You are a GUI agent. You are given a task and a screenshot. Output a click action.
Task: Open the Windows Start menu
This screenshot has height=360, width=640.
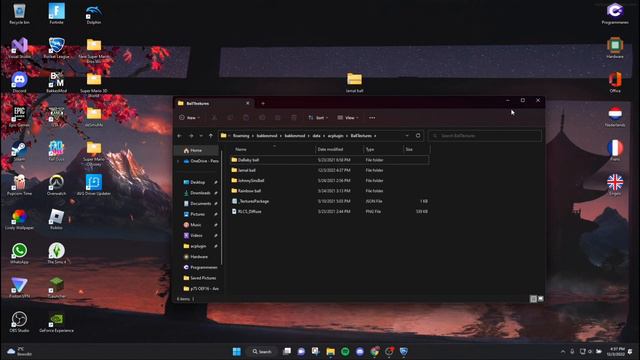237,351
